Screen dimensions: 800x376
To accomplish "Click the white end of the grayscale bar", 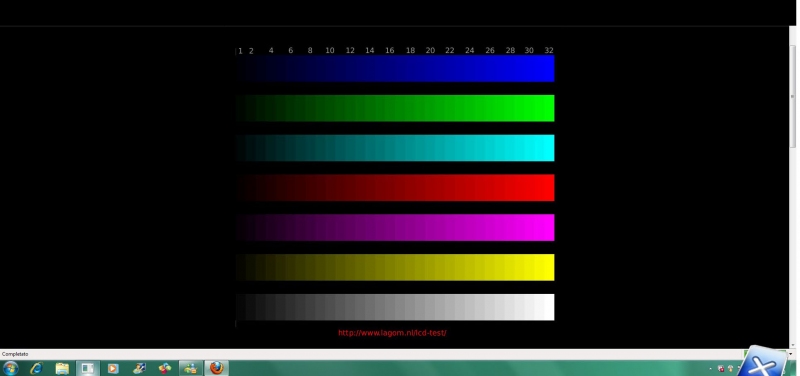I will 549,307.
